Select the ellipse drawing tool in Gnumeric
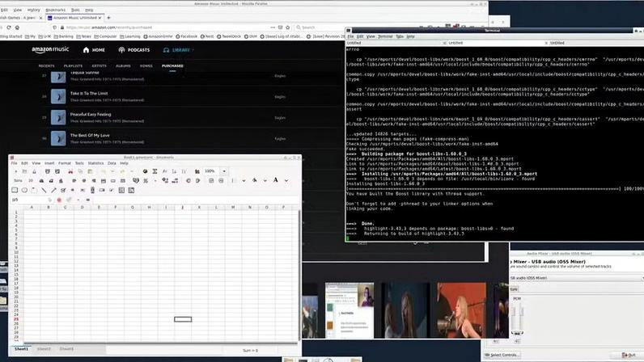644x362 pixels. click(x=24, y=190)
